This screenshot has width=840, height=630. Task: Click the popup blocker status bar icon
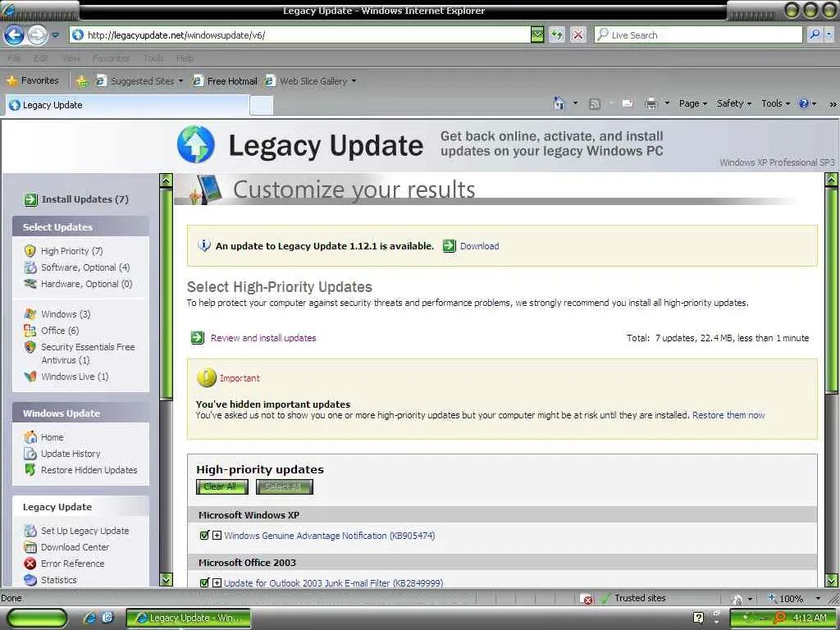pyautogui.click(x=587, y=598)
